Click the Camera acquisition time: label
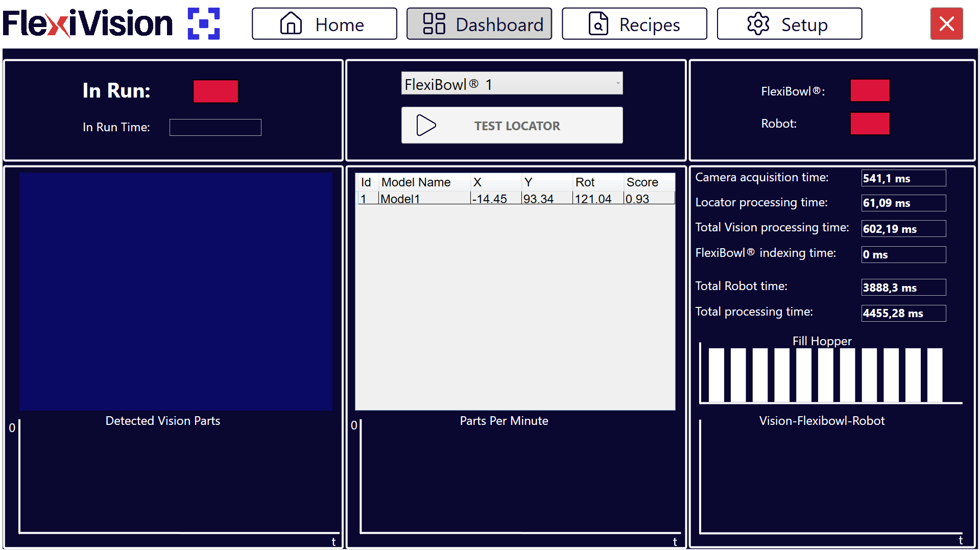The height and width of the screenshot is (550, 980). tap(761, 177)
